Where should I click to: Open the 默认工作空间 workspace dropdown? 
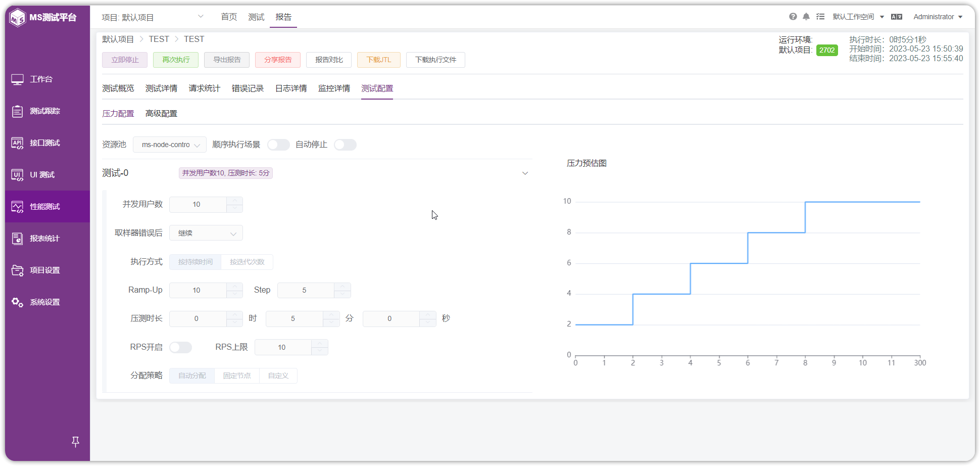[858, 17]
